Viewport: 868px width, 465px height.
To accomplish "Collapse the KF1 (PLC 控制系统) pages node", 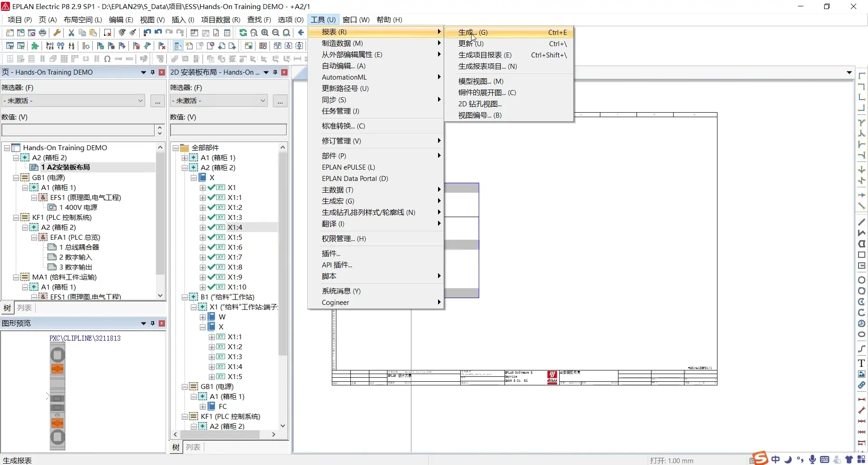I will (x=16, y=218).
